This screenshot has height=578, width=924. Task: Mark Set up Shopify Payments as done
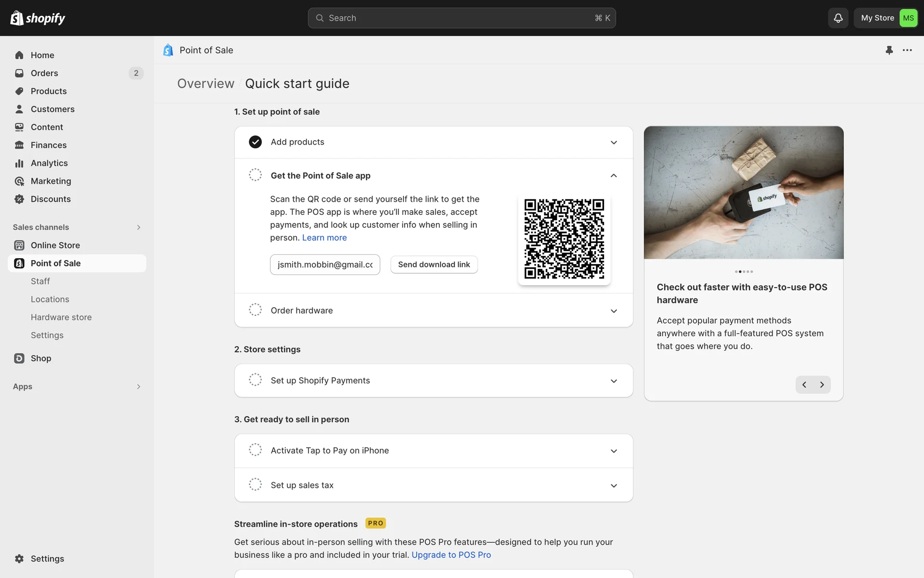[255, 380]
